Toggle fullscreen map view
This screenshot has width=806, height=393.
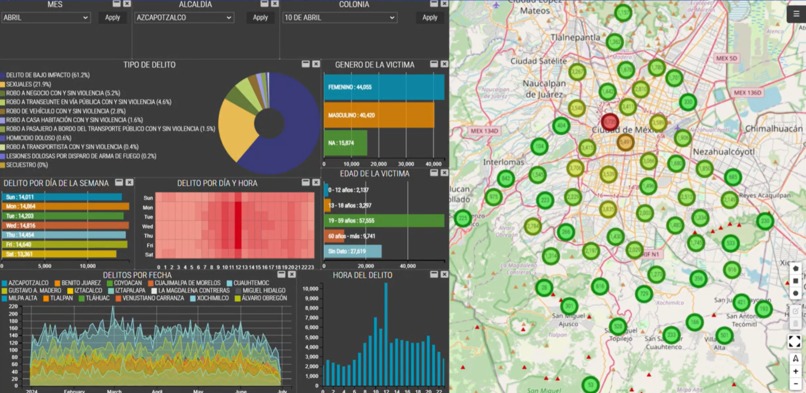(x=795, y=342)
